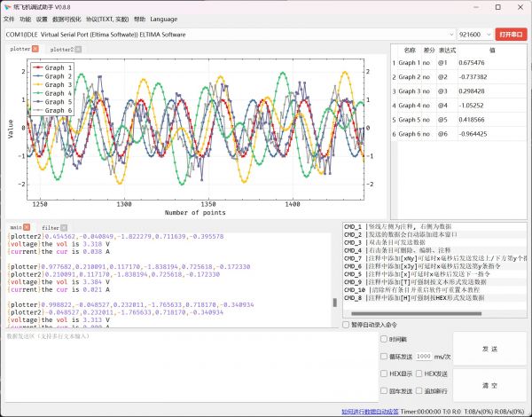Click the 清空 clear button

coord(489,385)
